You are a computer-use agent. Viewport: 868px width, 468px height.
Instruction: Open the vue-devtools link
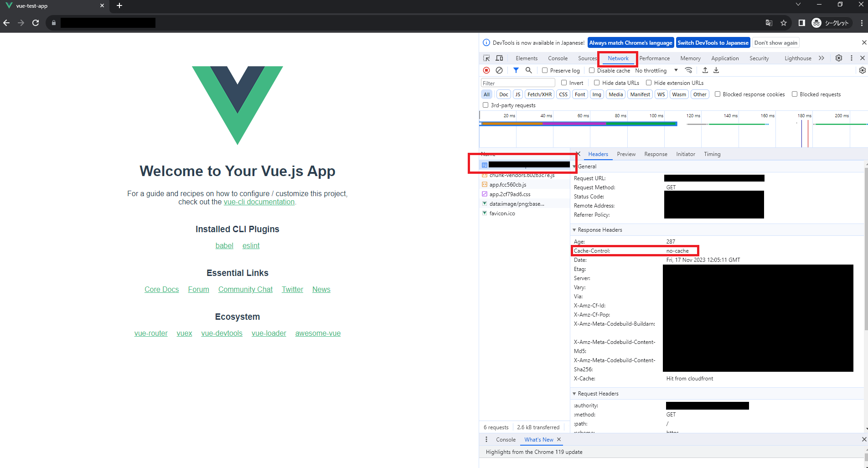pyautogui.click(x=222, y=333)
